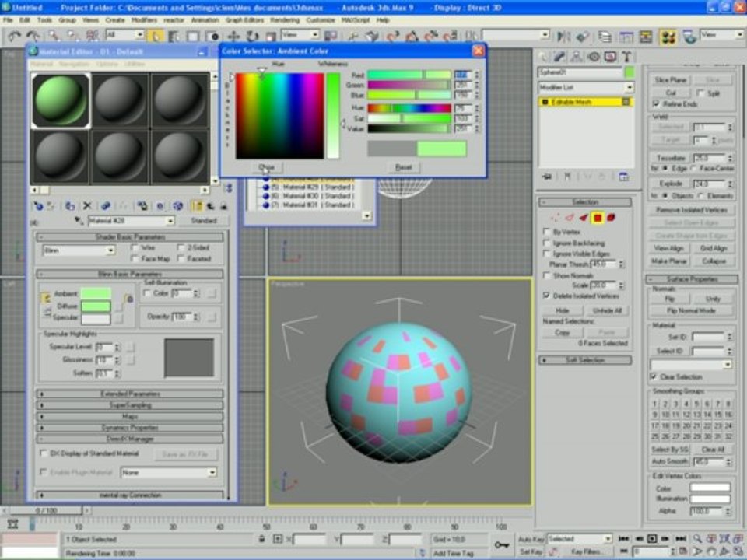Click the Reset button in Color Selector
747x560 pixels.
click(x=403, y=167)
